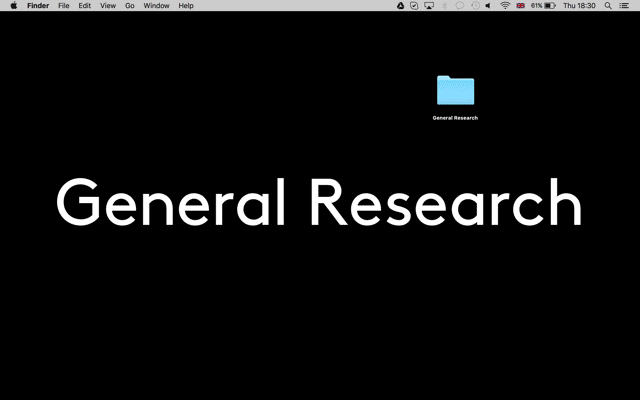This screenshot has width=640, height=400.
Task: Open the Edit menu
Action: tap(84, 6)
